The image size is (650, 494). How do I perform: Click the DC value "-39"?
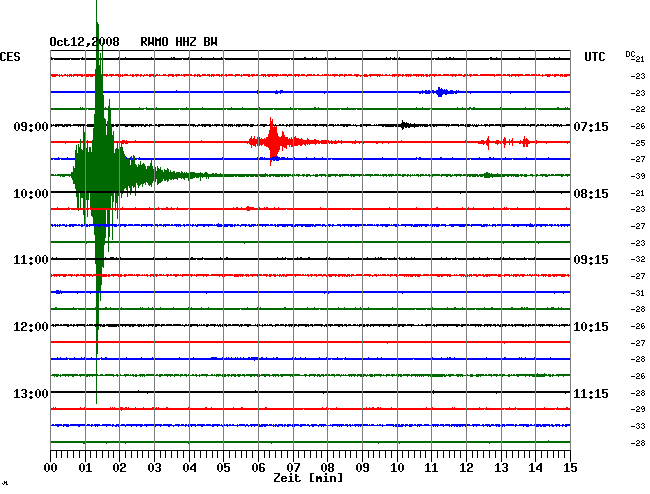(638, 176)
